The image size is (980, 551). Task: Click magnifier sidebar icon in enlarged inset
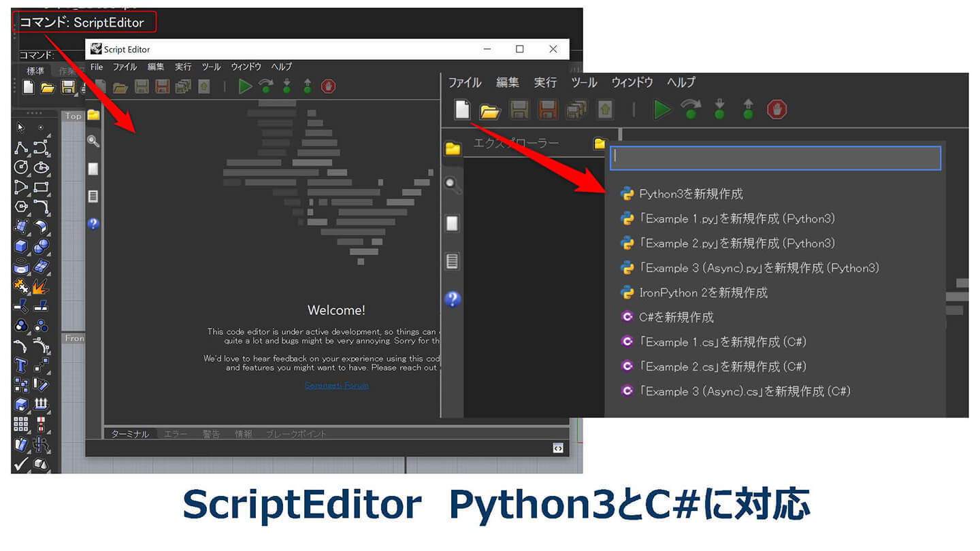(x=452, y=185)
